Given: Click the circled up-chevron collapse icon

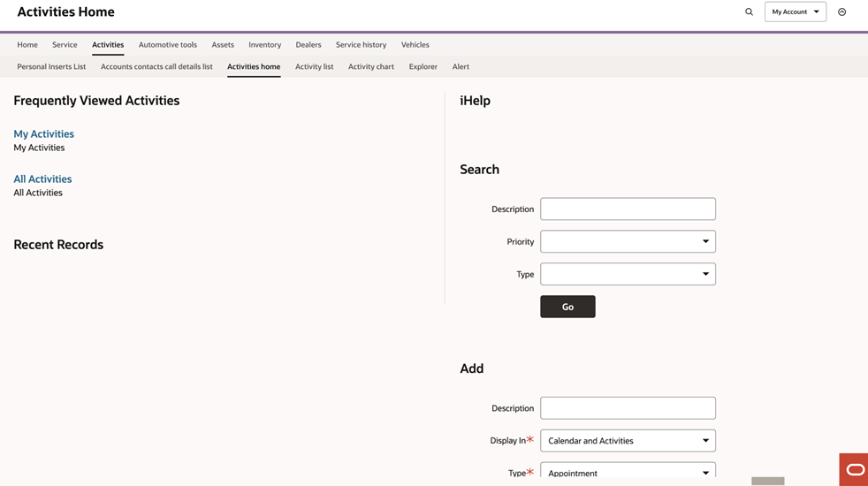Looking at the screenshot, I should pos(841,12).
